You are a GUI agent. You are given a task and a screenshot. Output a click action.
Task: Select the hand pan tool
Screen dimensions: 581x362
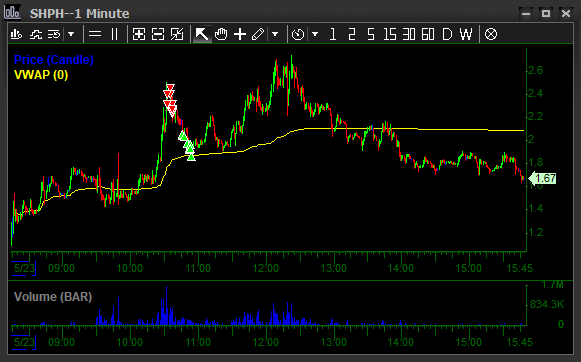[221, 34]
